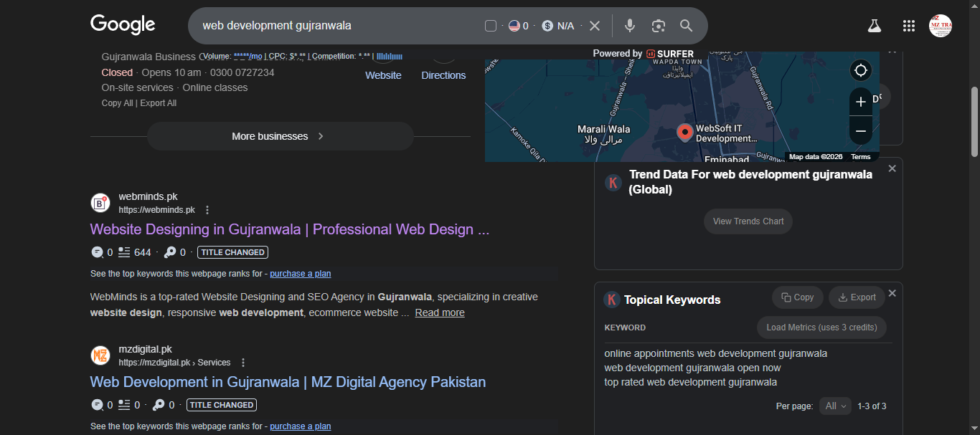Close the Trend Data panel

click(x=892, y=168)
